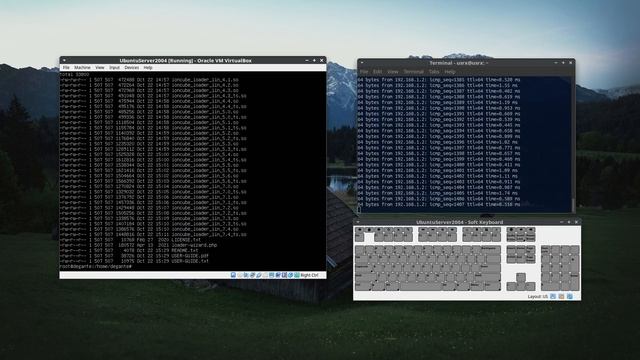This screenshot has width=640, height=360.
Task: Click the right arrow key on Soft Keyboard
Action: coord(531,287)
